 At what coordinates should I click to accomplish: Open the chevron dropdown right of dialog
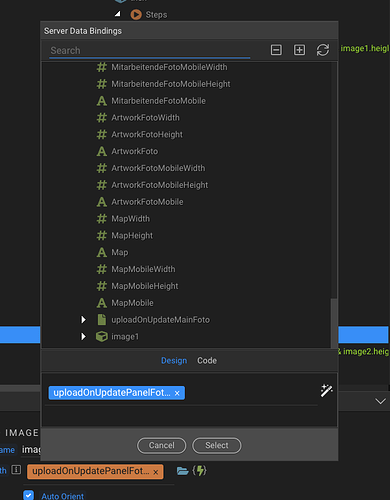pos(380,401)
